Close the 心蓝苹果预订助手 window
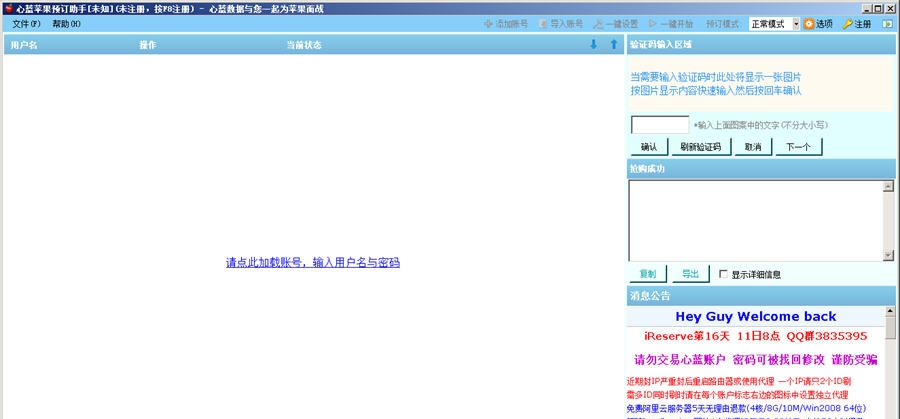Image resolution: width=900 pixels, height=419 pixels. (889, 9)
